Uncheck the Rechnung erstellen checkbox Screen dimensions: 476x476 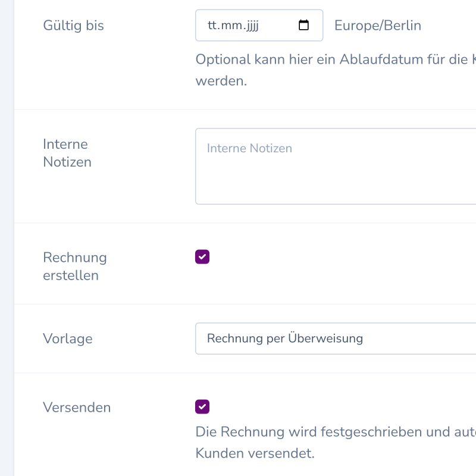pos(202,257)
